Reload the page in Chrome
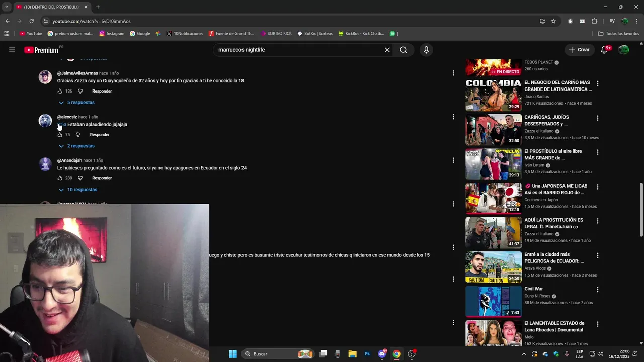 [x=31, y=21]
